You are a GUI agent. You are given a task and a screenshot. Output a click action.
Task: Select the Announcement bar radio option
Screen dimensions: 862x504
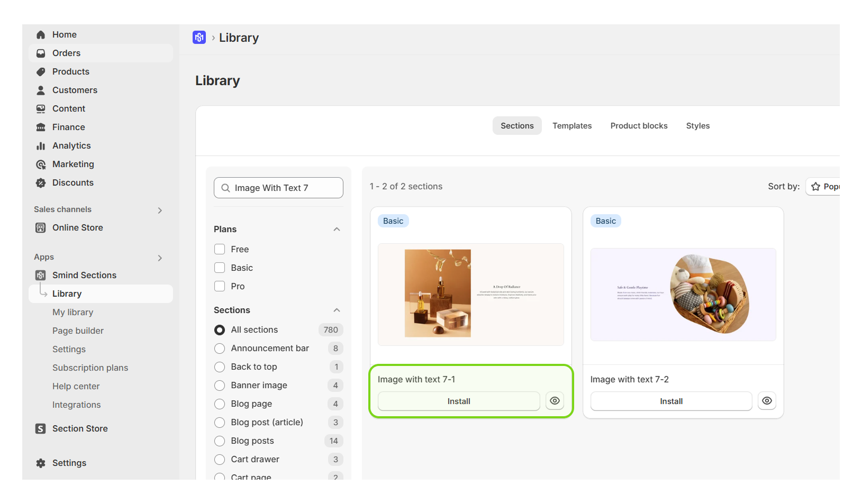(x=220, y=349)
